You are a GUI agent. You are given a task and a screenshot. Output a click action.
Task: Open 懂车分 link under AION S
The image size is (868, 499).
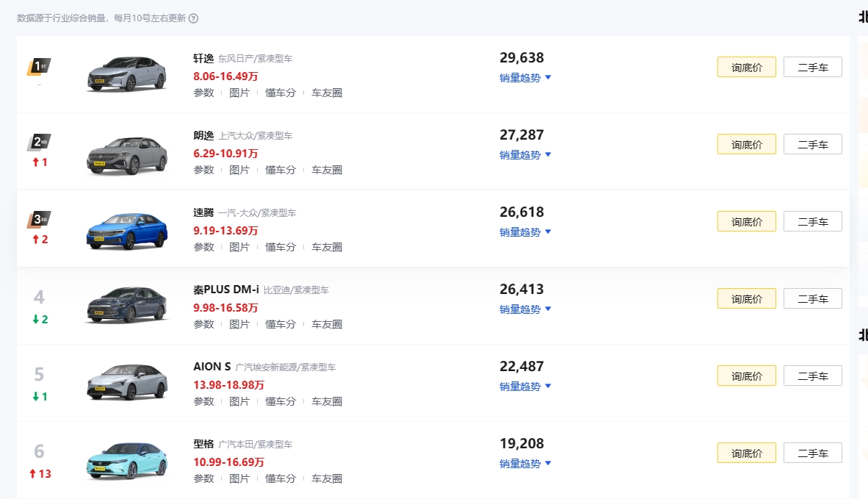[281, 401]
